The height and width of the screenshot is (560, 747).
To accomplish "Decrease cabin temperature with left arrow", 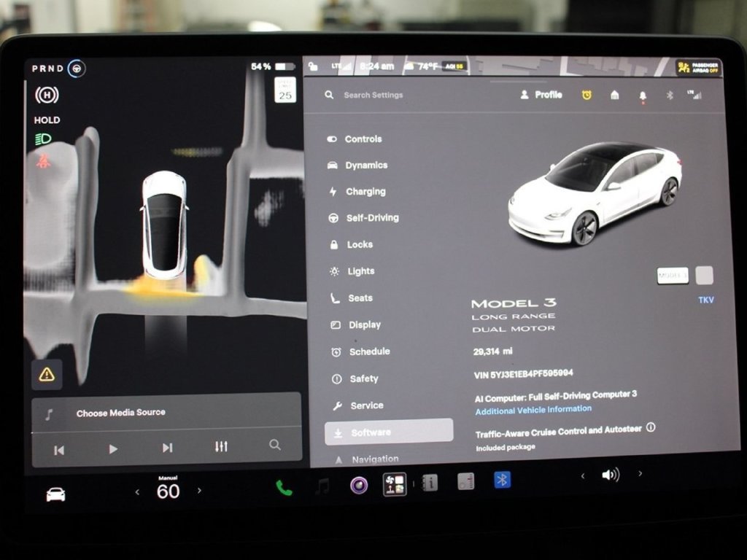I will [x=137, y=492].
